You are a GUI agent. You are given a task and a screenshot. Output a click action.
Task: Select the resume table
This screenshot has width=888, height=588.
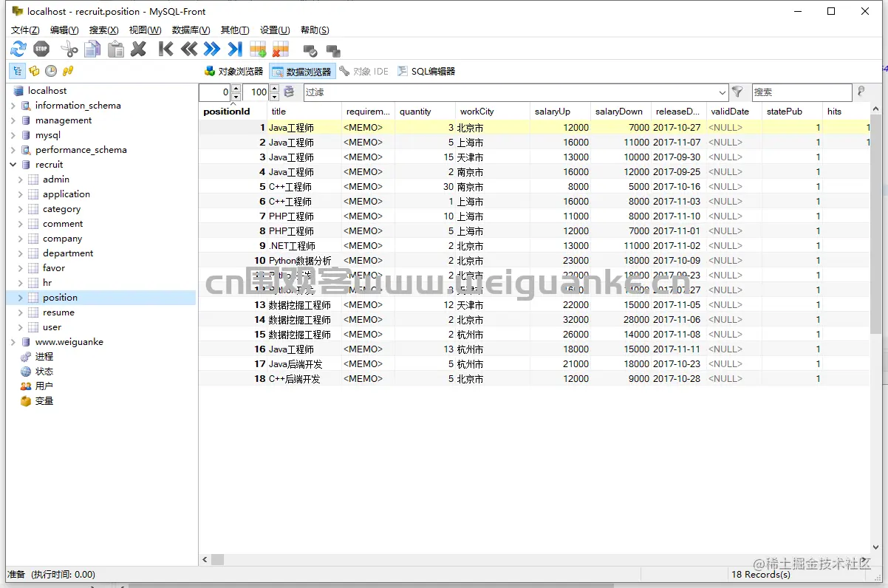point(58,312)
